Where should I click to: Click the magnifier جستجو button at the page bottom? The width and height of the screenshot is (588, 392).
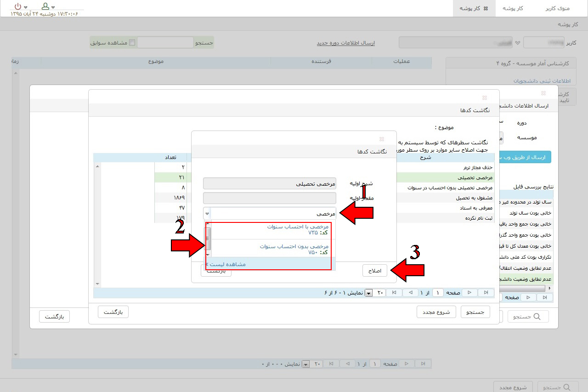(550, 387)
